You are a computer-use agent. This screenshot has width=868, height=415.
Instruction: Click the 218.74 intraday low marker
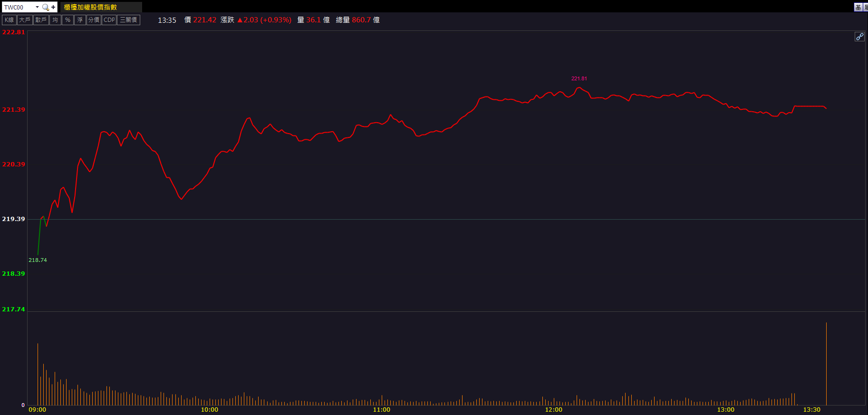[38, 260]
